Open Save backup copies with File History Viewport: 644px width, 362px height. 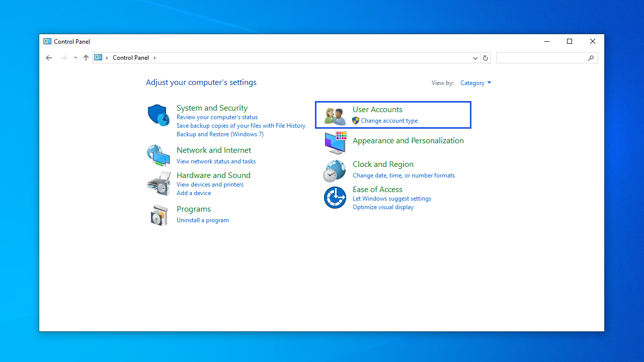point(241,126)
